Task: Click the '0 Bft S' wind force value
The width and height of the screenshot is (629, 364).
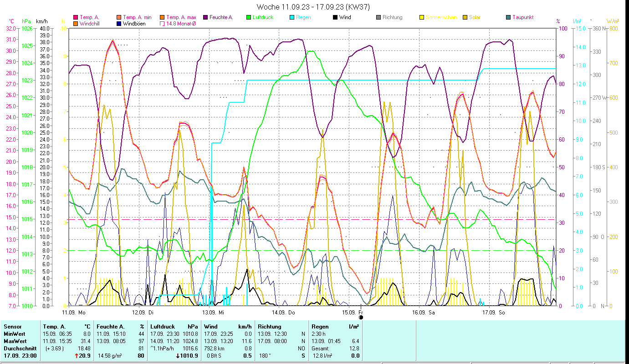Action: point(214,355)
